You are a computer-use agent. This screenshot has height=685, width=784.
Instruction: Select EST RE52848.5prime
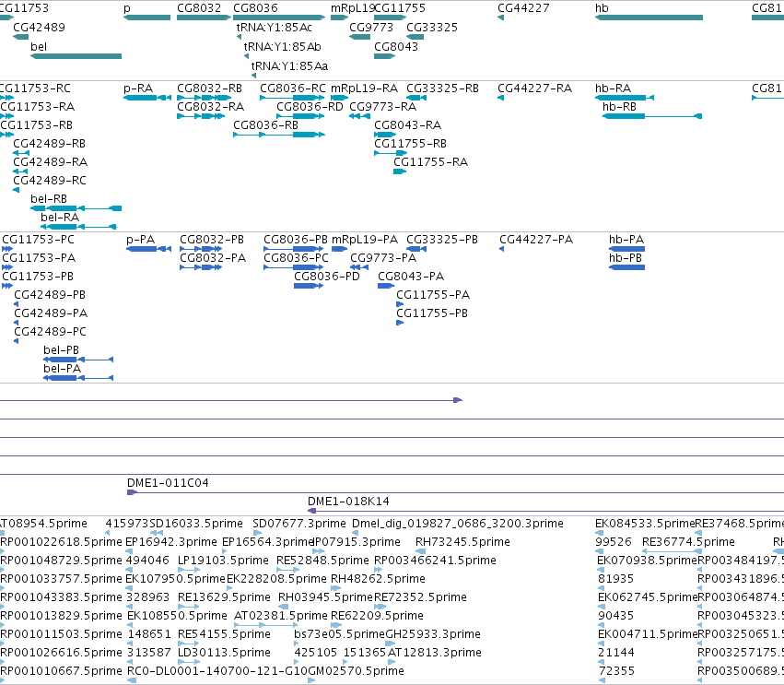323,561
